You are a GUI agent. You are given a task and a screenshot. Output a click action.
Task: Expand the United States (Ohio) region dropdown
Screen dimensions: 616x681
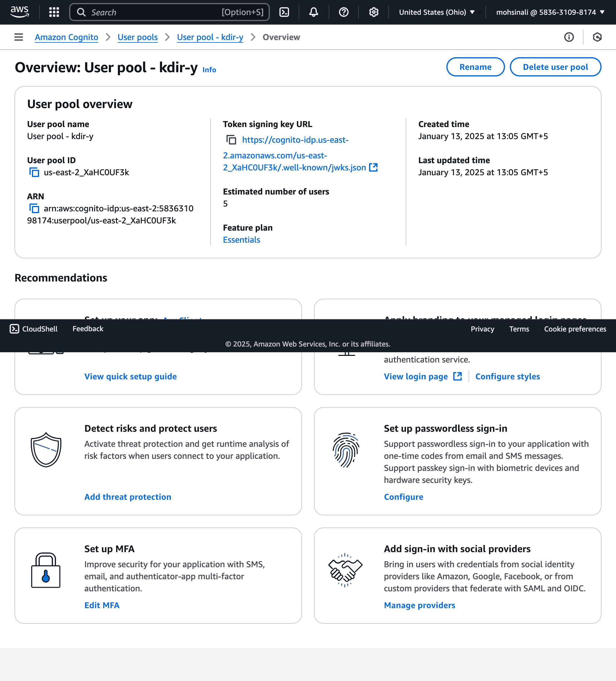click(436, 12)
